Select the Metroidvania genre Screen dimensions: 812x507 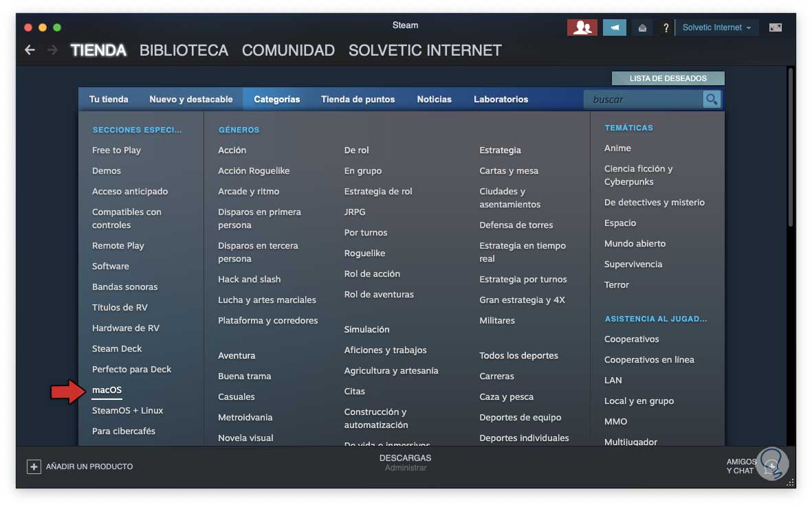(245, 418)
